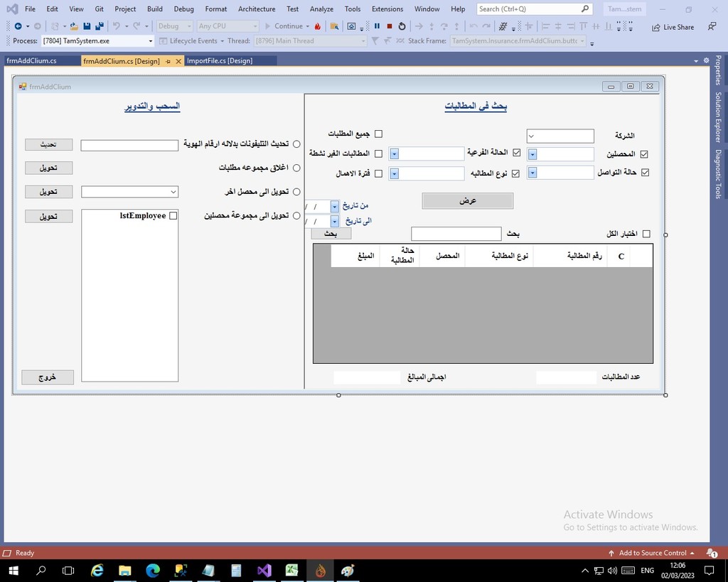Uncheck the نوع المطالبه checkbox
Image resolution: width=728 pixels, height=582 pixels.
pos(515,173)
